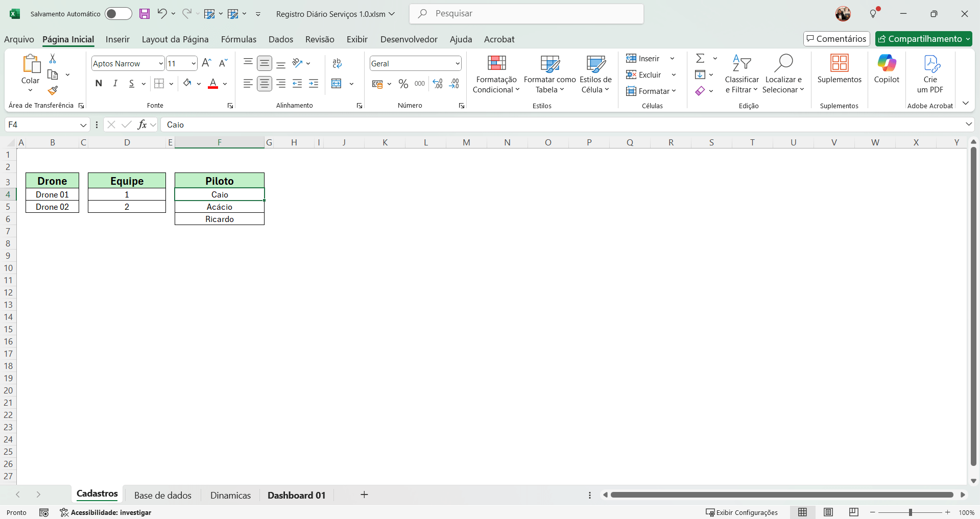980x519 pixels.
Task: Toggle Underline (S) formatting
Action: [132, 84]
